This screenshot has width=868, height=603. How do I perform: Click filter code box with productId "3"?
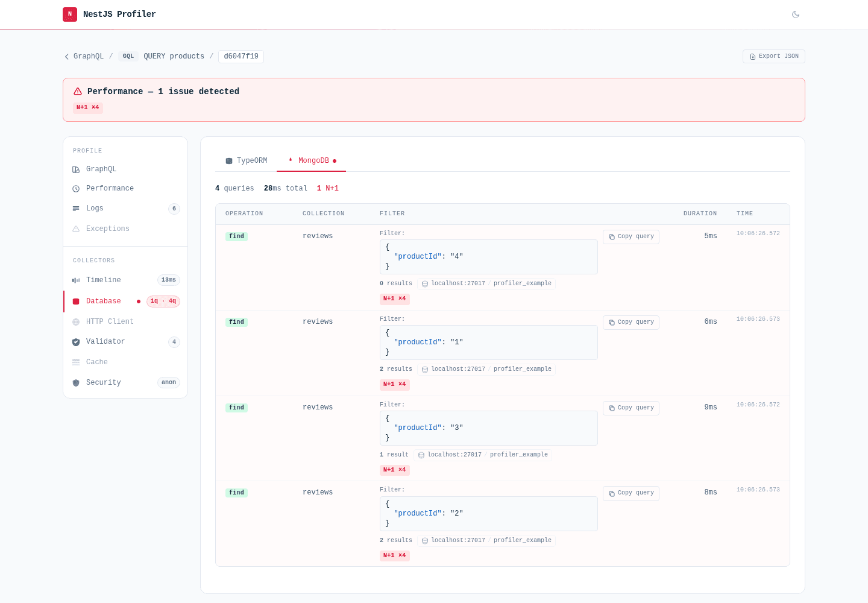(x=489, y=428)
